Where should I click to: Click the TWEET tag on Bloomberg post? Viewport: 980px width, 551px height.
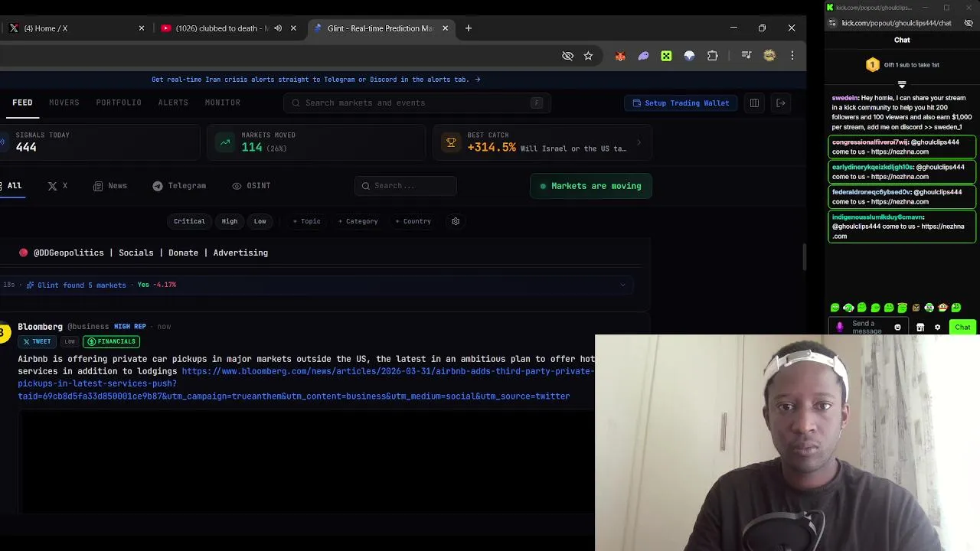[x=37, y=341]
